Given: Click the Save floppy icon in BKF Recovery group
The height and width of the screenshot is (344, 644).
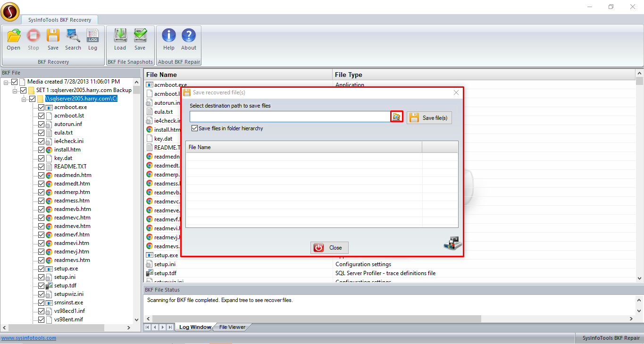Looking at the screenshot, I should click(x=53, y=36).
